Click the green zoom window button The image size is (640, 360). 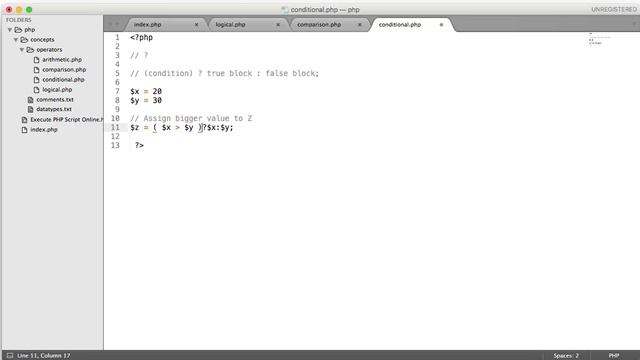(29, 9)
